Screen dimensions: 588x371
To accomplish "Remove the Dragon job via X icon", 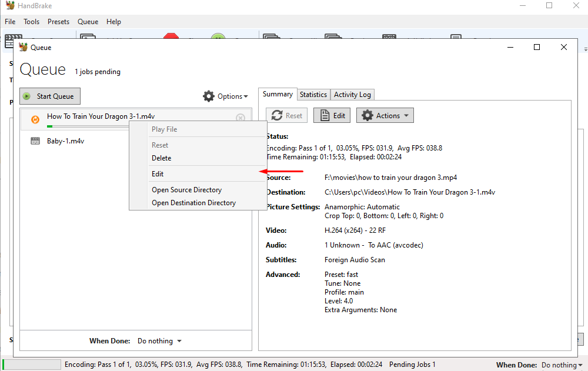I will click(240, 118).
